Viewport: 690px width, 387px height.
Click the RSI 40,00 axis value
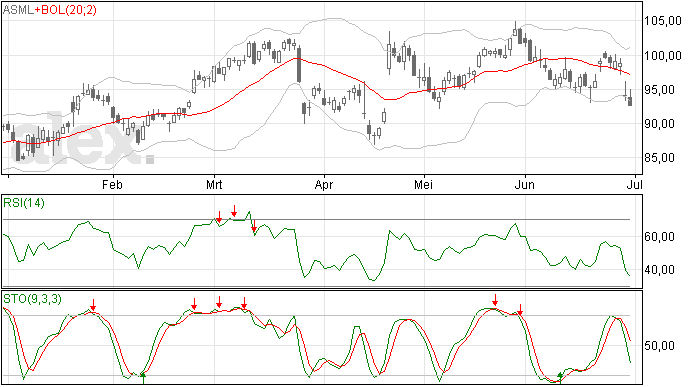pyautogui.click(x=659, y=270)
